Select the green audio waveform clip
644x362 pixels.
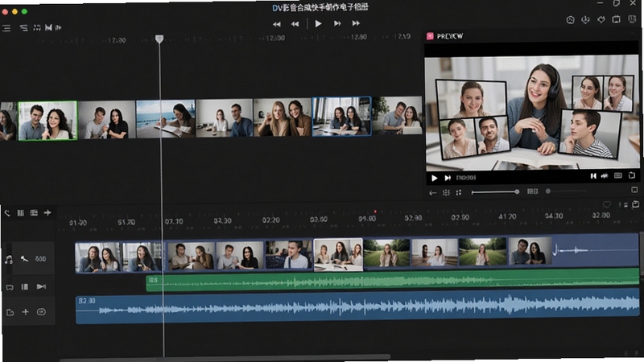(392, 281)
